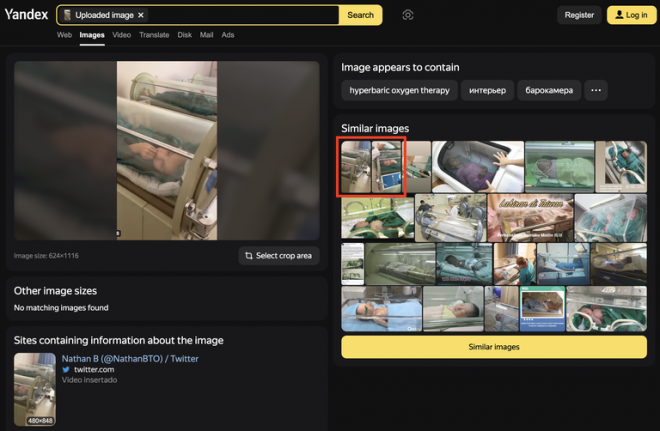
Task: Click the yellow Similar images button
Action: point(494,347)
